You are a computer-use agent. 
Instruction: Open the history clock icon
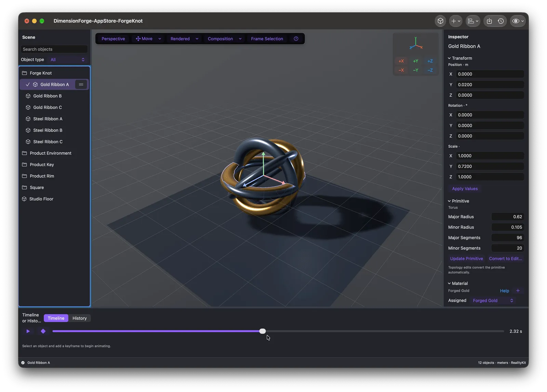(501, 21)
